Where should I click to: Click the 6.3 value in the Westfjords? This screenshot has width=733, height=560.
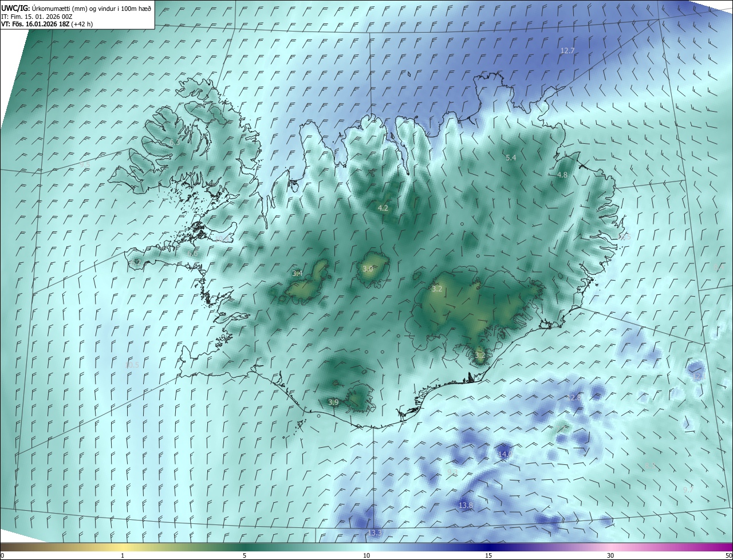tap(174, 142)
